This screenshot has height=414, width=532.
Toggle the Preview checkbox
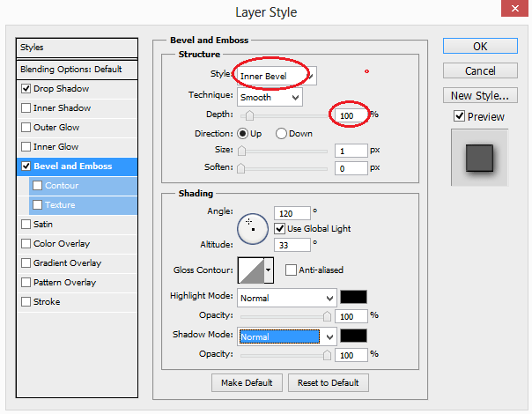[459, 116]
